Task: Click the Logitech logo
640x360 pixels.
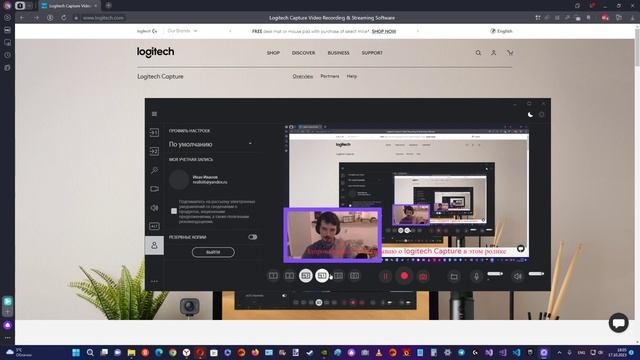Action: point(156,52)
